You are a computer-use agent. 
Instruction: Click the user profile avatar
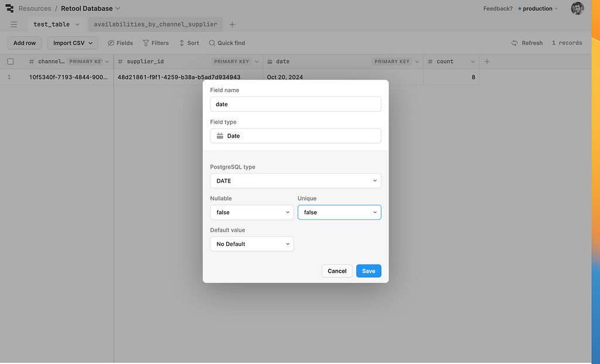tap(577, 8)
